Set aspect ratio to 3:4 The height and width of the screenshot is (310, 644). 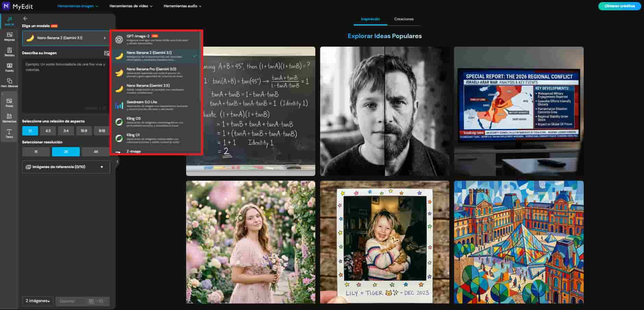66,131
